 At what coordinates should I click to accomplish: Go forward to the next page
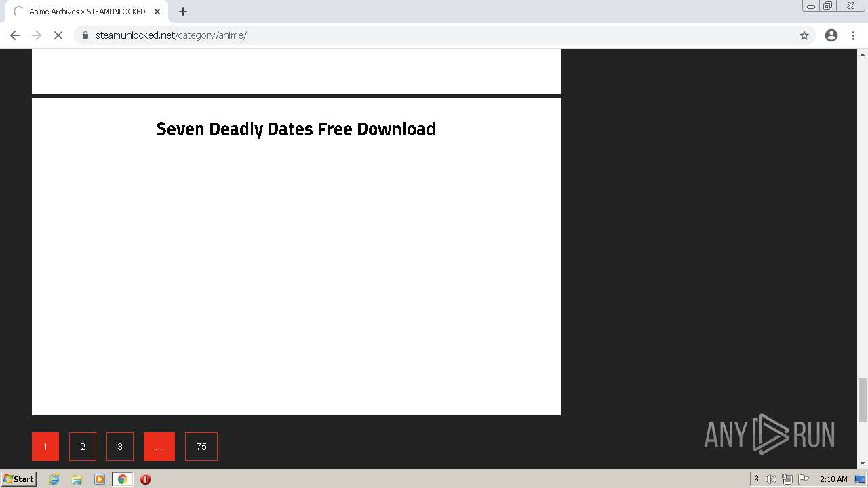pos(37,35)
